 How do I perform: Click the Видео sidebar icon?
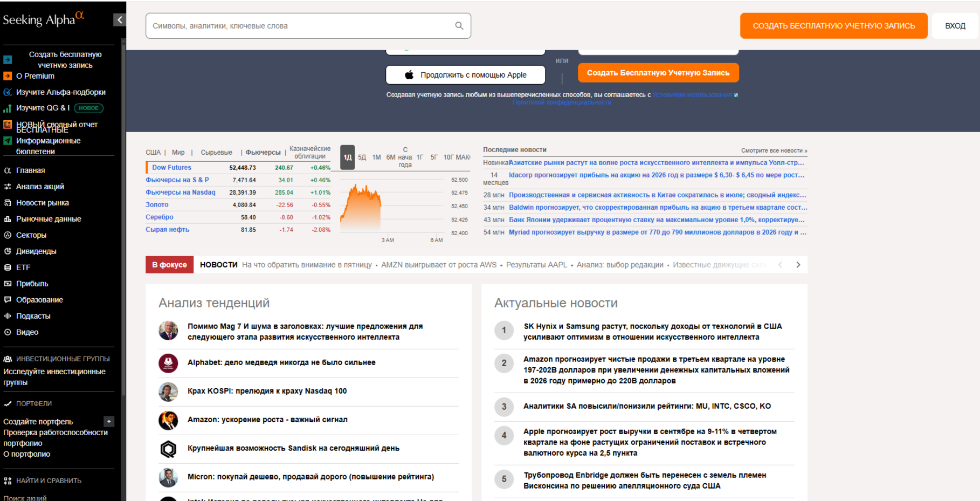coord(8,332)
